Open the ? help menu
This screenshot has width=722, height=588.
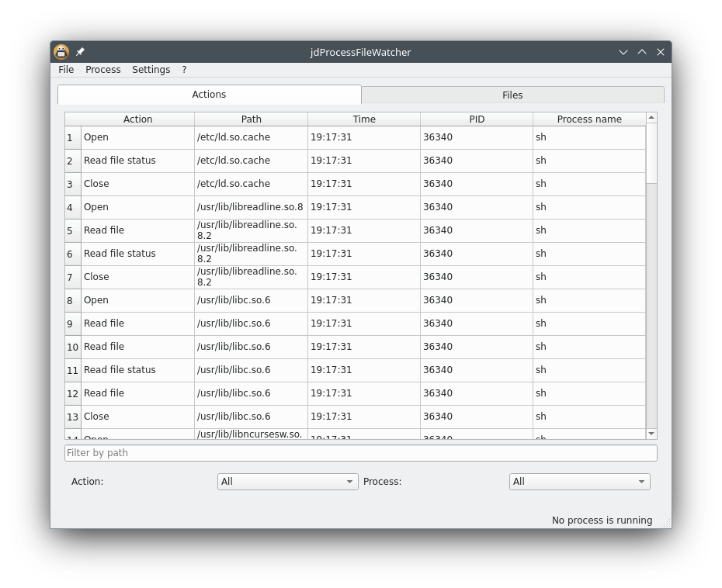[184, 70]
